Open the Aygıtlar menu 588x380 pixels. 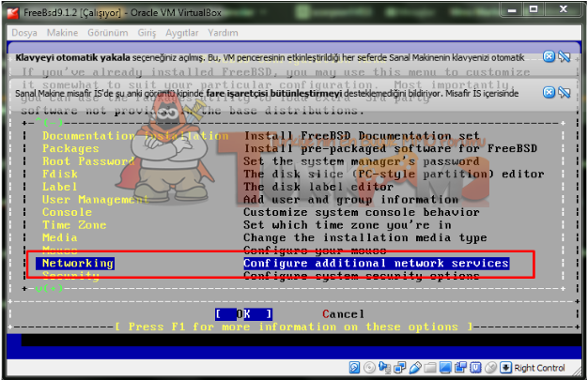pyautogui.click(x=182, y=33)
